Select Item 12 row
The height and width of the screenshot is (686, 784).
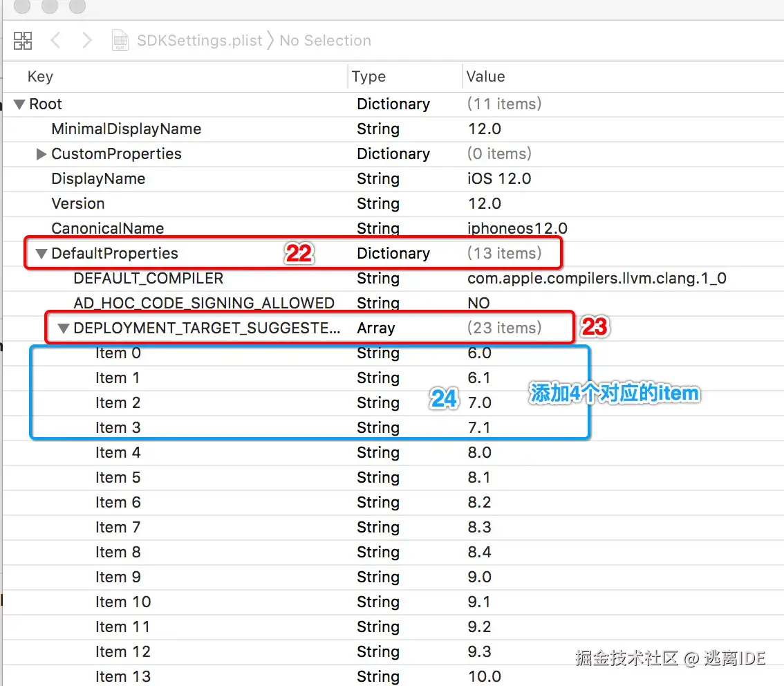[393, 652]
